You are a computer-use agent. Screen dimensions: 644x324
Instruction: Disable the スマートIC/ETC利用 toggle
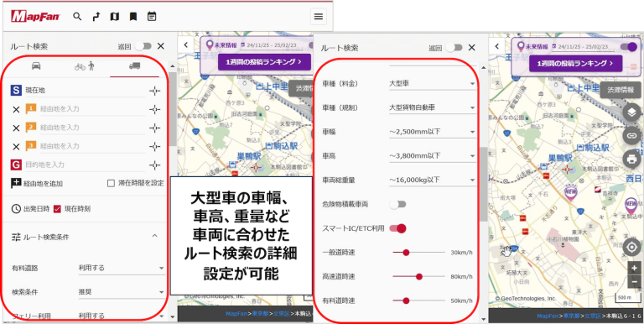coord(397,228)
